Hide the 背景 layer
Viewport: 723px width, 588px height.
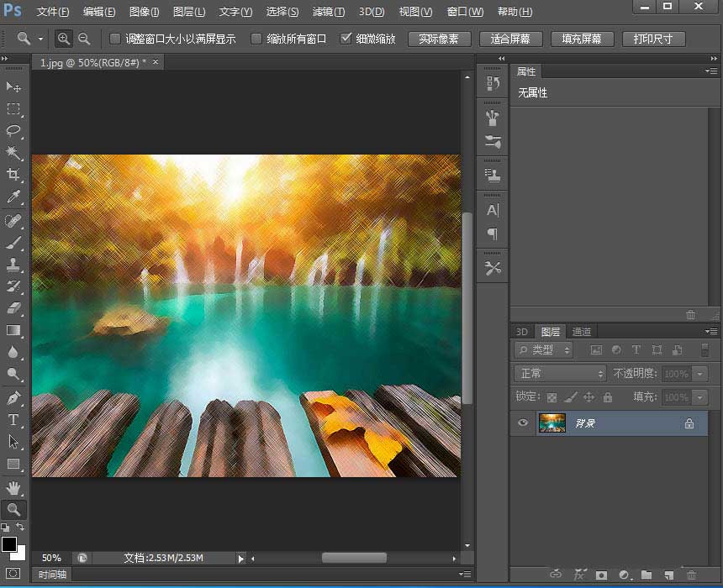(x=523, y=423)
